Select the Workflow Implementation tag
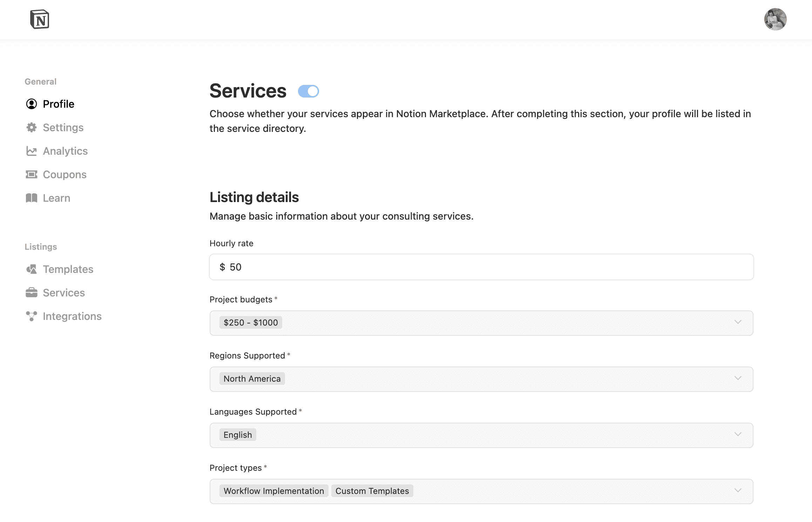The height and width of the screenshot is (522, 812). tap(273, 491)
